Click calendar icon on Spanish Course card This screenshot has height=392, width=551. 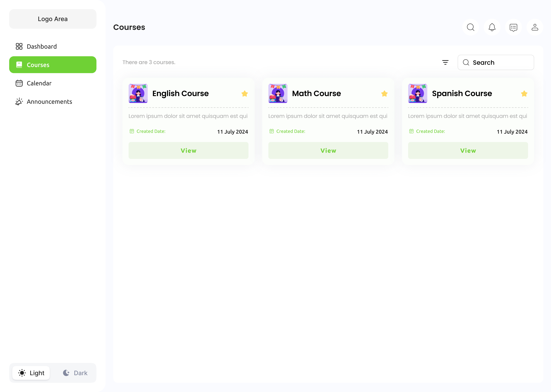click(411, 131)
